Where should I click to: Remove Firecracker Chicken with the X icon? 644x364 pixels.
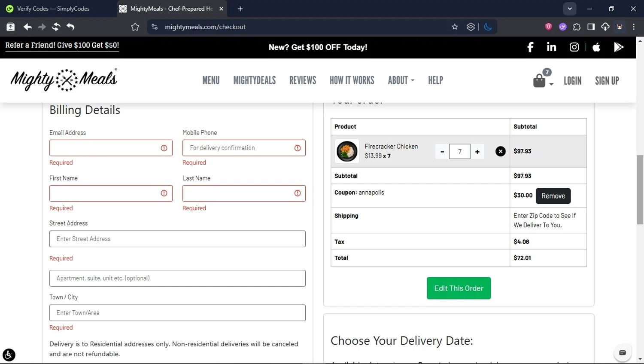click(501, 151)
